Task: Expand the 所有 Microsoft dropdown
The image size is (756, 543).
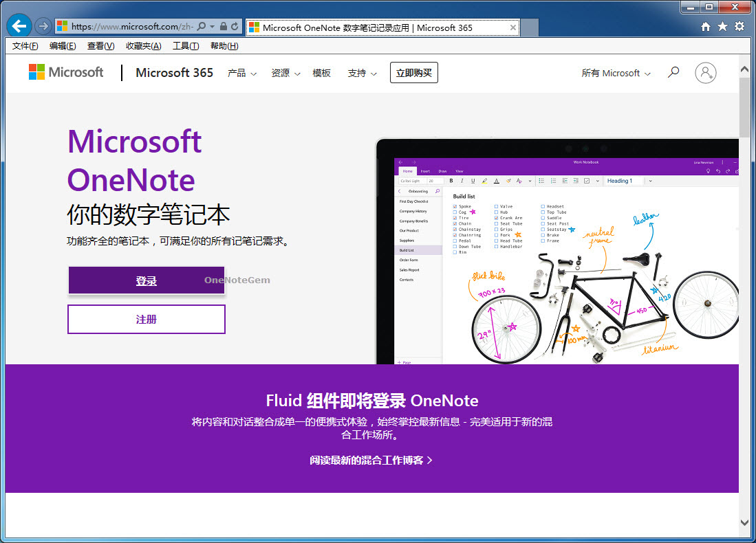Action: click(616, 74)
